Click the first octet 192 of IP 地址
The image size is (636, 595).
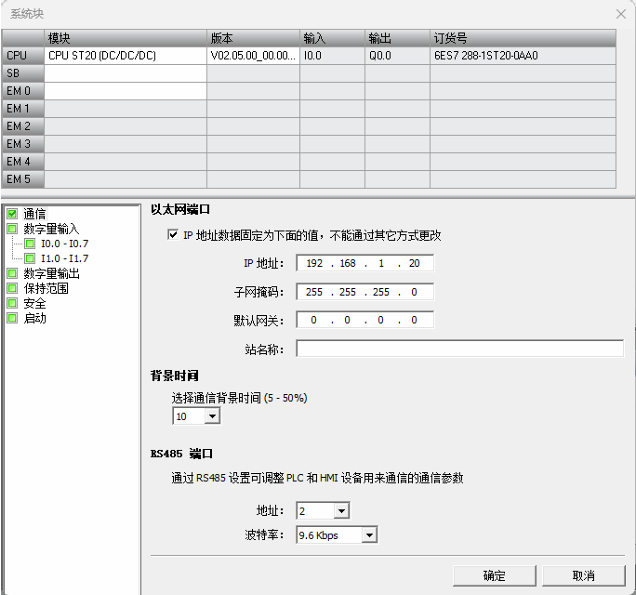tap(314, 263)
